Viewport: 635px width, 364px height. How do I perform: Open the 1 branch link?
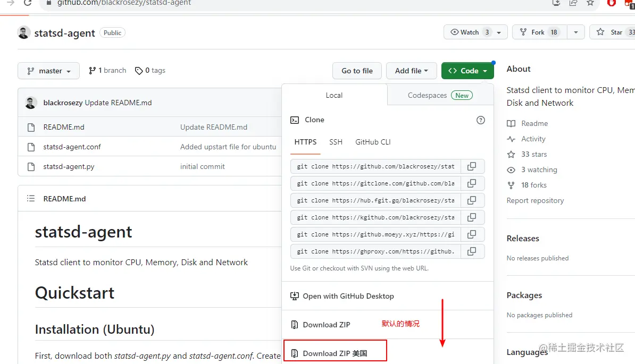(107, 70)
